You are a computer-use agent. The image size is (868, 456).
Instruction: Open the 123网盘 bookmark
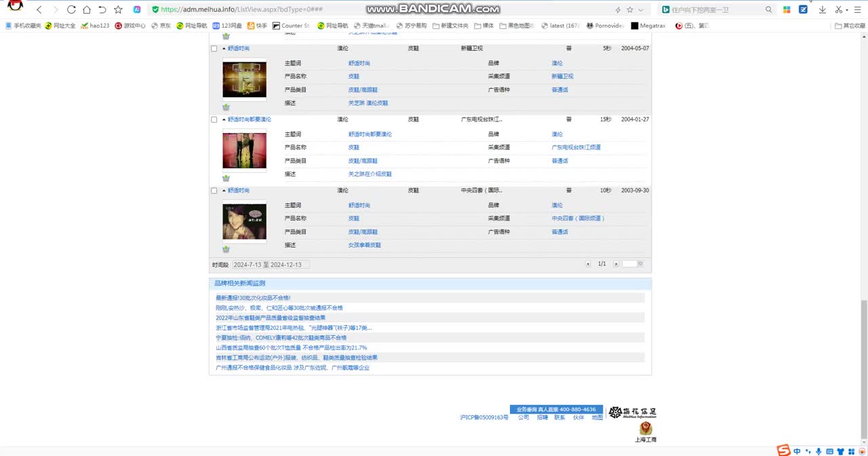(x=227, y=26)
